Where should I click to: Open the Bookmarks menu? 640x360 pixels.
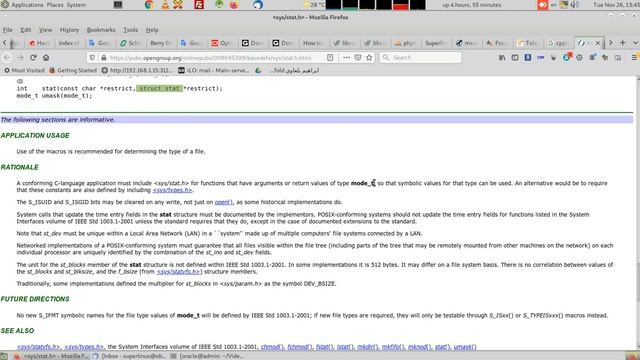[x=101, y=30]
